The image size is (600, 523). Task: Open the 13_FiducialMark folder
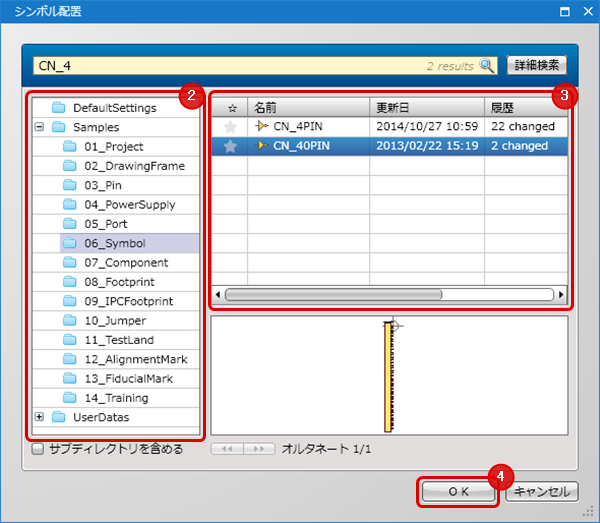tap(118, 379)
